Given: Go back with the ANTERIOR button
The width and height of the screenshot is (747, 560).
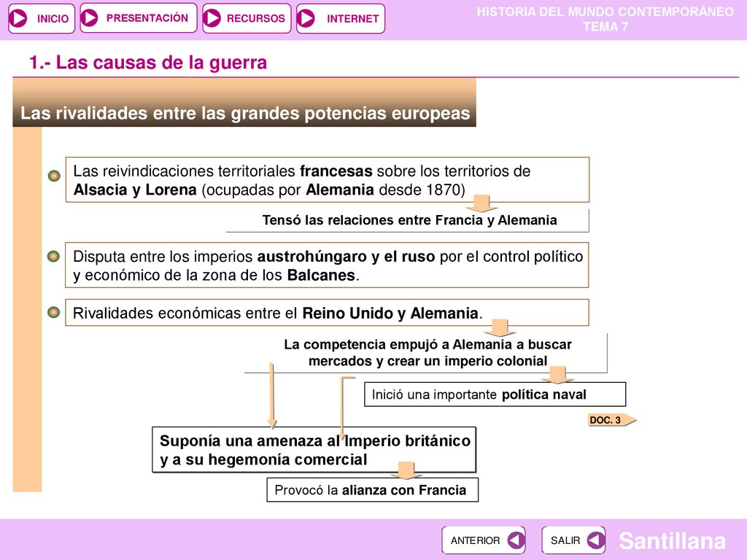Looking at the screenshot, I should pos(484,540).
